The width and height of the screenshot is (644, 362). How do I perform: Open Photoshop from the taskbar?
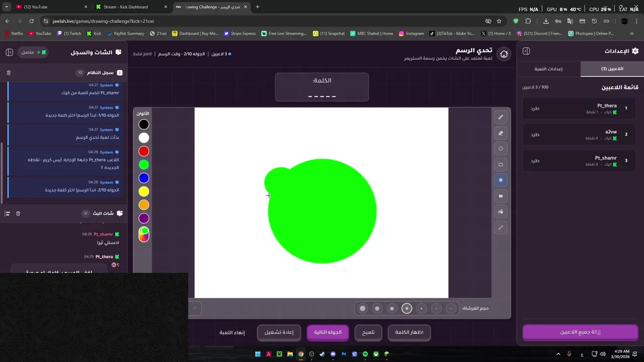[344, 354]
